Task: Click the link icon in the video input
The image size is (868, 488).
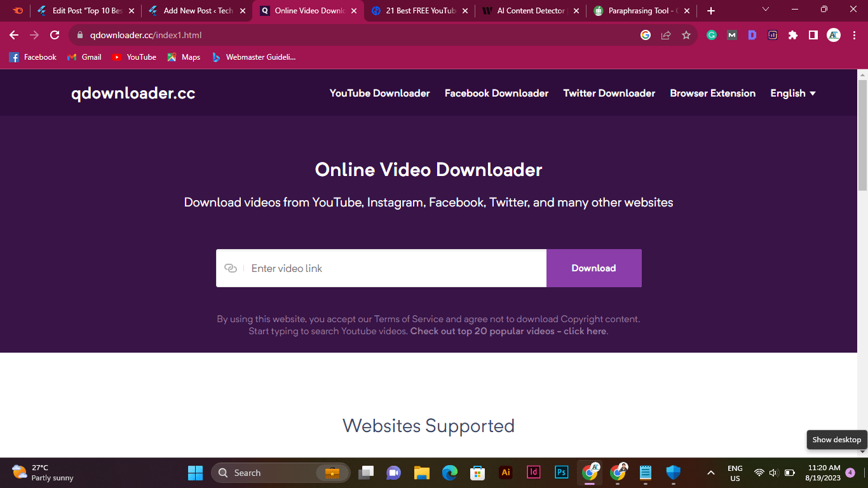Action: [x=231, y=268]
